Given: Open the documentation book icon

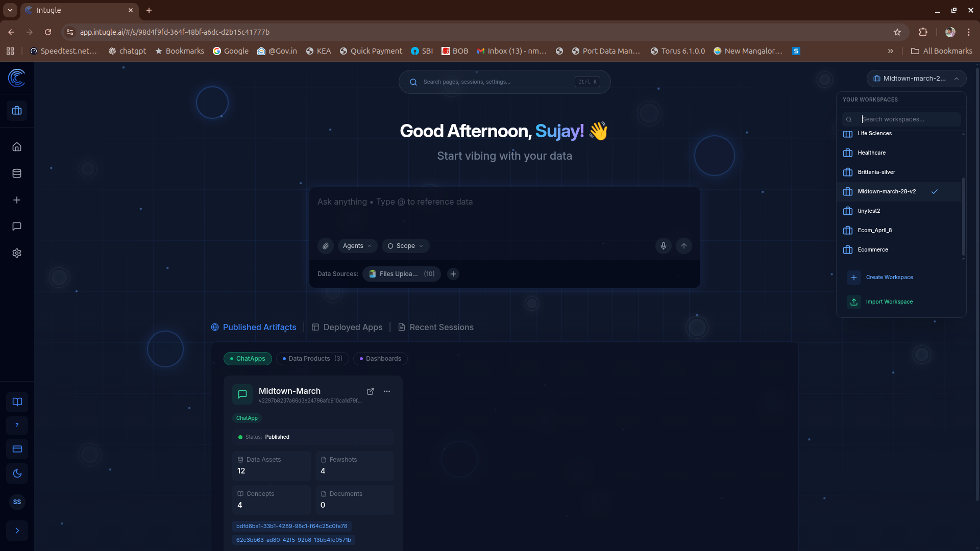Looking at the screenshot, I should (x=17, y=402).
